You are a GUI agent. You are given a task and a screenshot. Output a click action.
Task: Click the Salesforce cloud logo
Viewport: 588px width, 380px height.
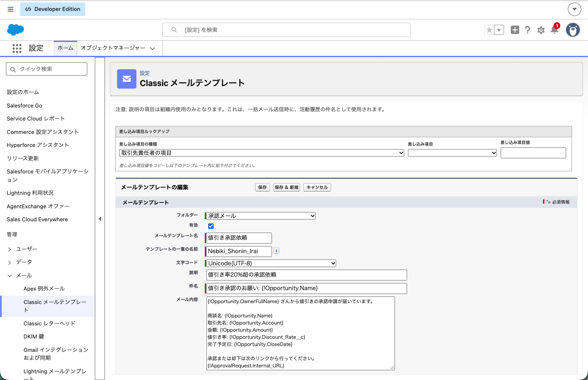[x=16, y=30]
